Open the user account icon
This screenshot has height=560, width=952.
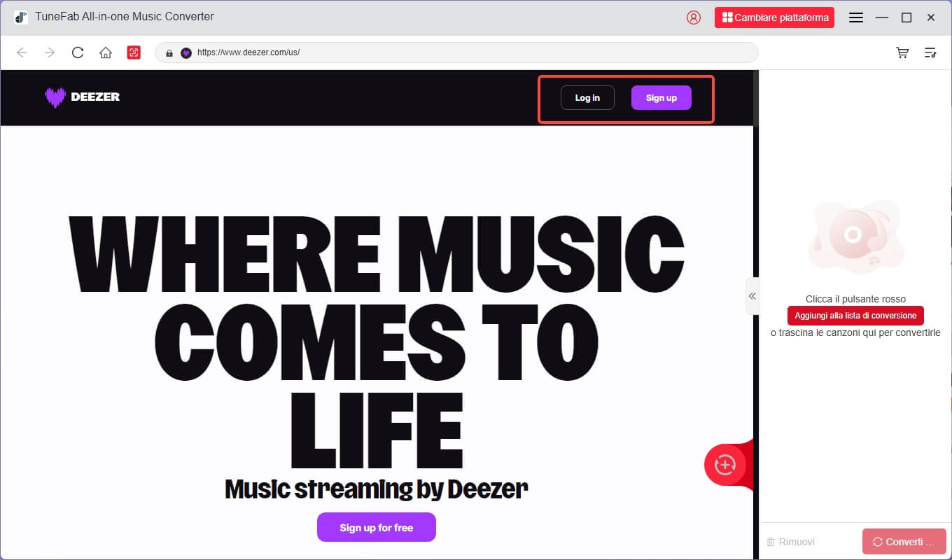[694, 17]
